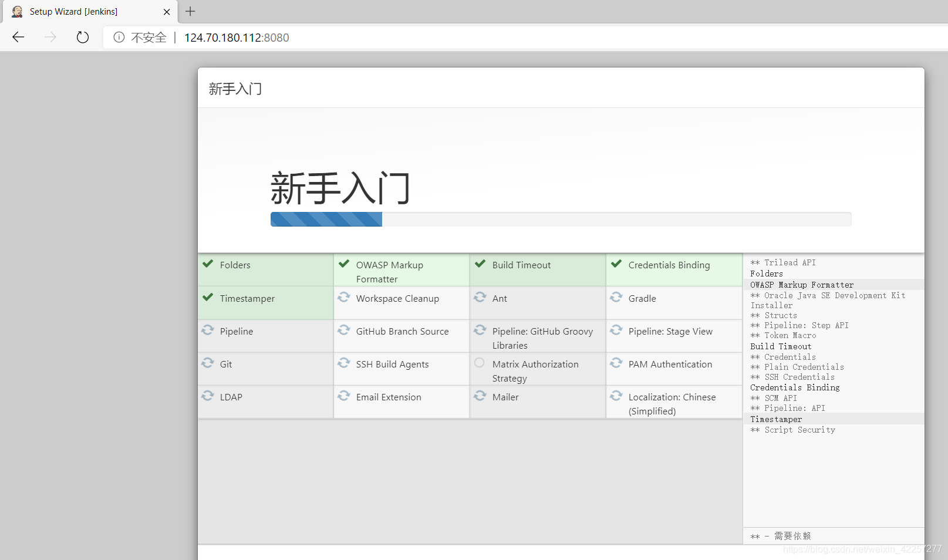
Task: Reload the page with the refresh button
Action: point(83,38)
